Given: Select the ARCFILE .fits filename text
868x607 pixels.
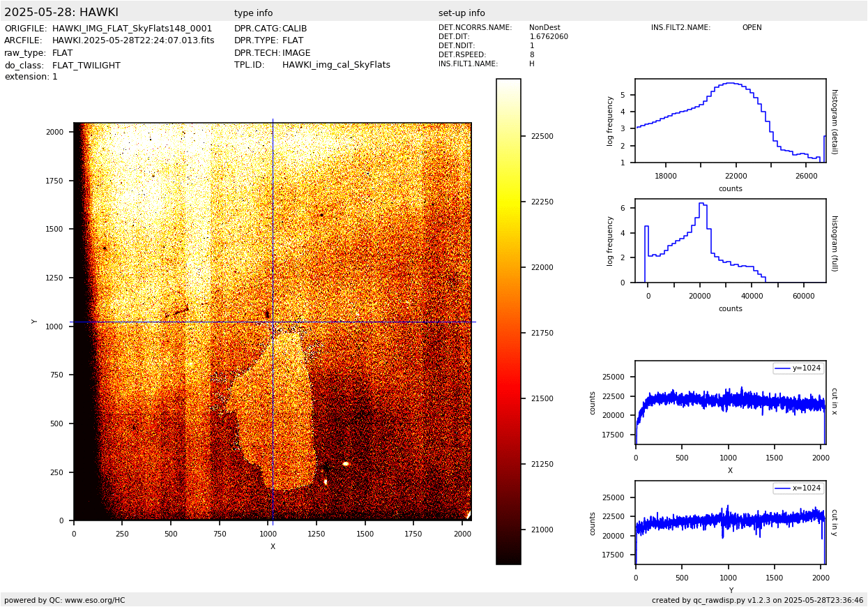Looking at the screenshot, I should (133, 40).
